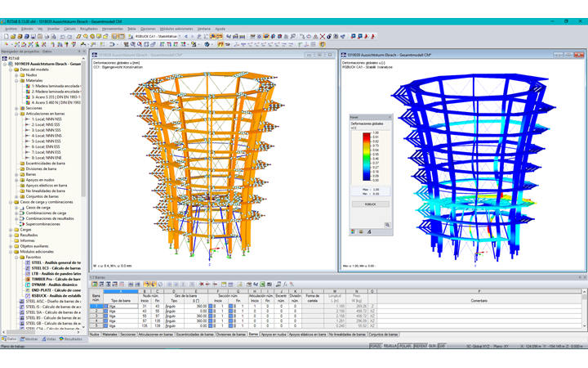Open TIMBER Pro module in Favoritos
The image size is (588, 368).
(56, 279)
